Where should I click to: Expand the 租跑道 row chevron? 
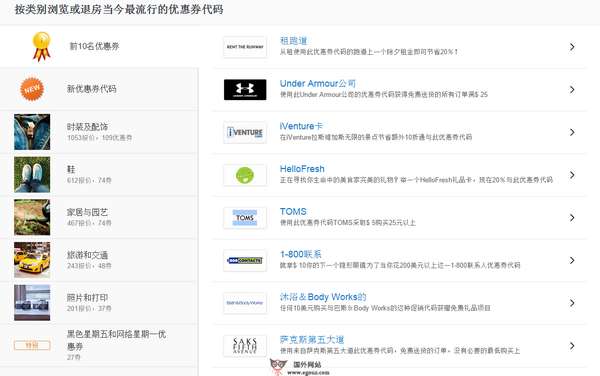point(572,47)
